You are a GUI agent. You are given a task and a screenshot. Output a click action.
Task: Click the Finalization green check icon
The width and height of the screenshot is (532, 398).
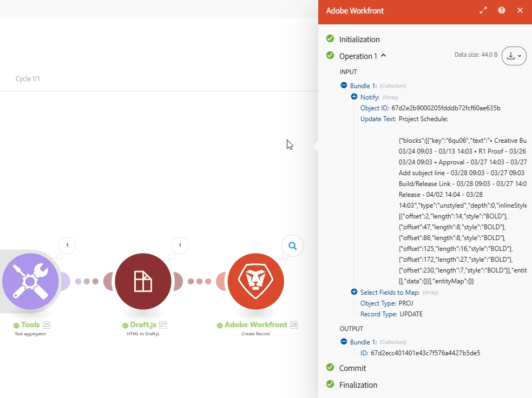pos(330,384)
